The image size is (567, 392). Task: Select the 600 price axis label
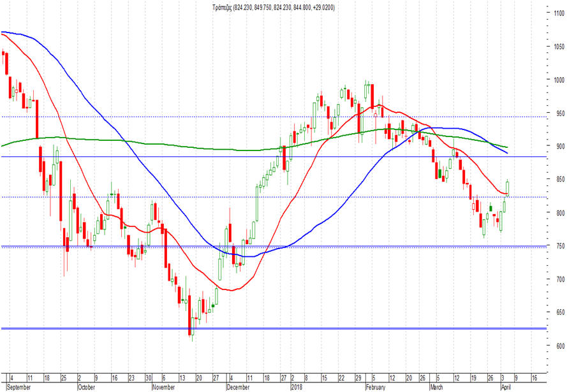tap(560, 345)
